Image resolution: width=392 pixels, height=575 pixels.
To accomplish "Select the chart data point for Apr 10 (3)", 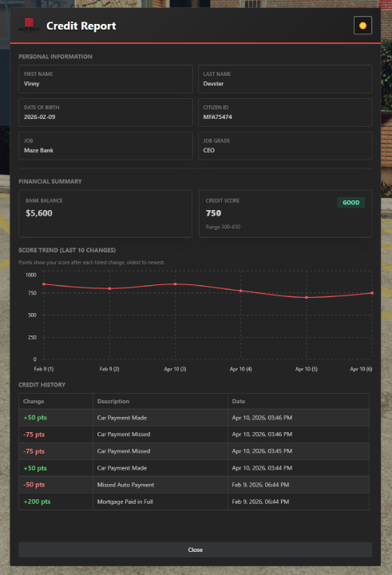I will pos(176,284).
